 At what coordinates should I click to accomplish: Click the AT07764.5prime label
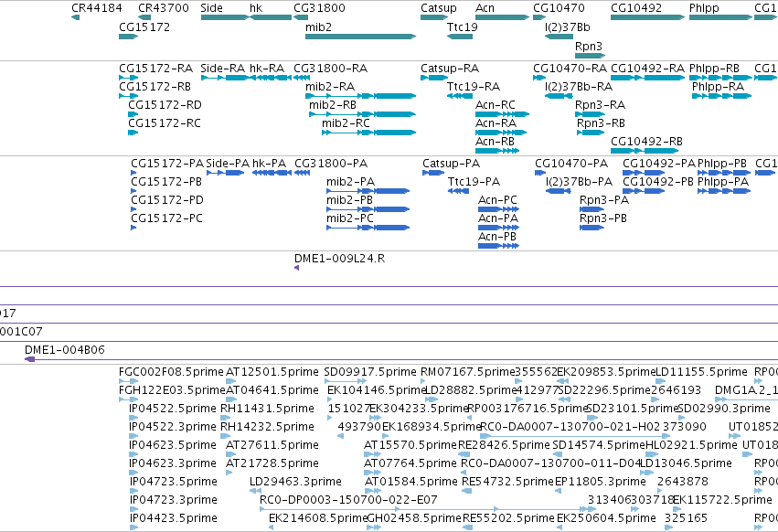[x=410, y=463]
